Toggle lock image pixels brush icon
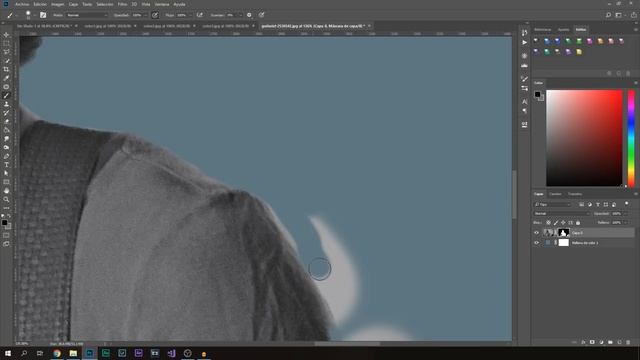This screenshot has height=360, width=640. (x=556, y=223)
